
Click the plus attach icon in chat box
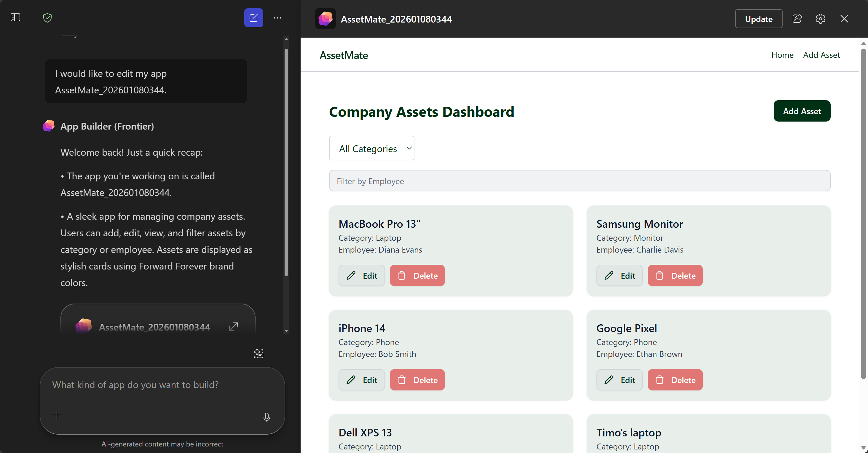(57, 415)
